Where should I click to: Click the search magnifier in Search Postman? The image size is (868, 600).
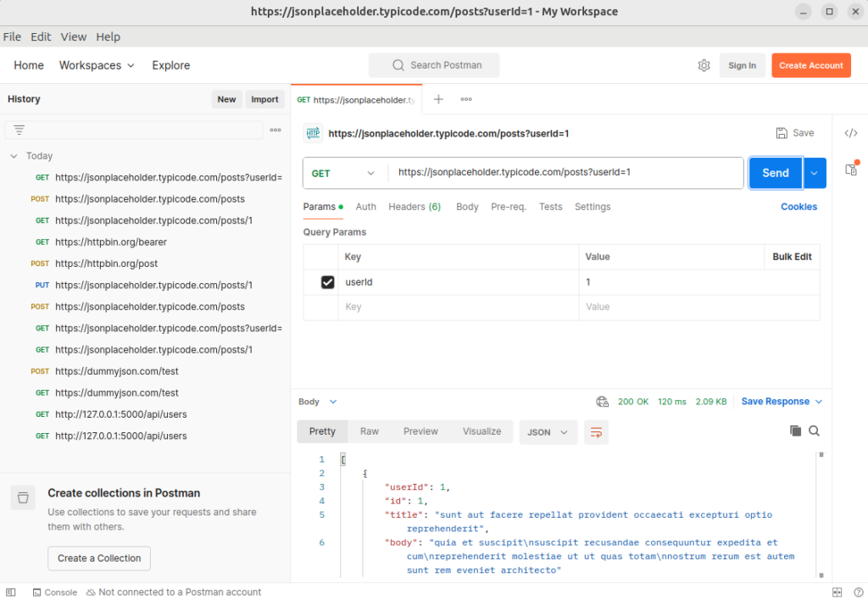(398, 65)
